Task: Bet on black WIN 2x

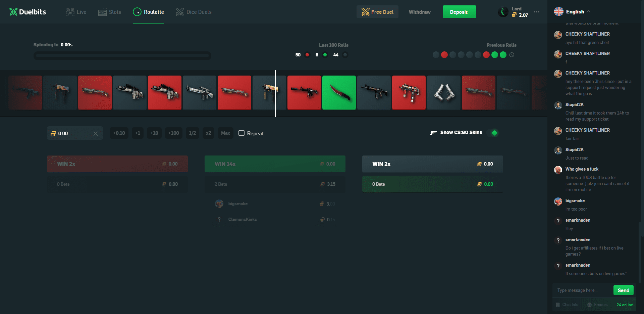Action: click(433, 164)
